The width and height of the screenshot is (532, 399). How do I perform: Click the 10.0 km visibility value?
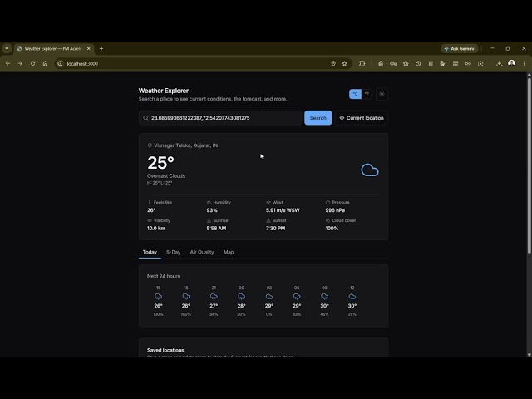point(156,229)
